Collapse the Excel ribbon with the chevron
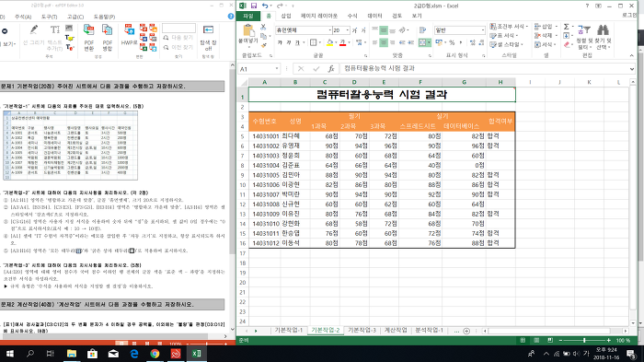 point(632,55)
